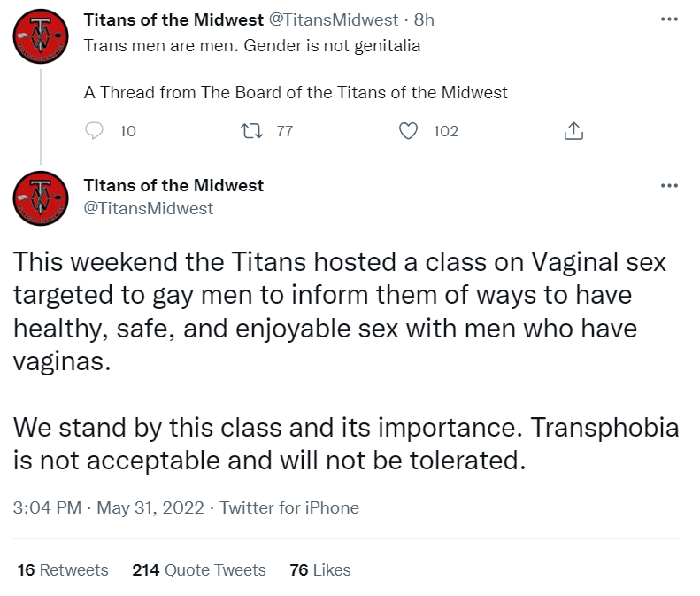Click the 8h timestamp on first tweet

pyautogui.click(x=424, y=19)
